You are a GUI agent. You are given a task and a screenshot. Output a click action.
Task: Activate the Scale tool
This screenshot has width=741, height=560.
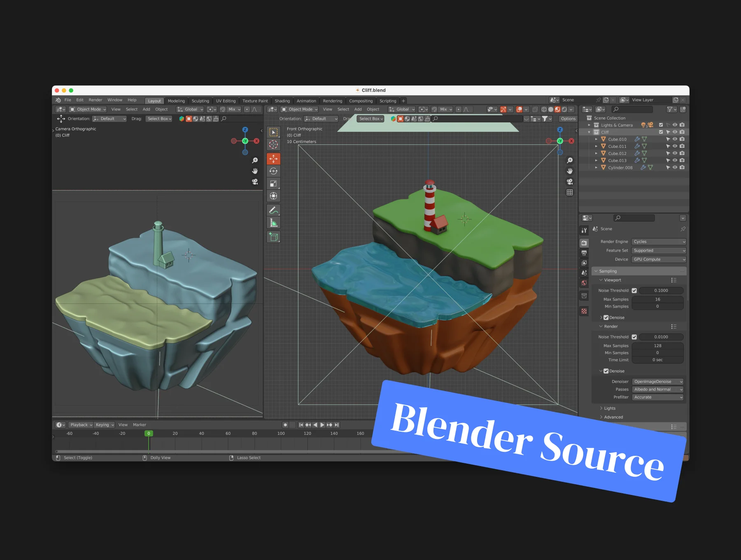pos(273,184)
